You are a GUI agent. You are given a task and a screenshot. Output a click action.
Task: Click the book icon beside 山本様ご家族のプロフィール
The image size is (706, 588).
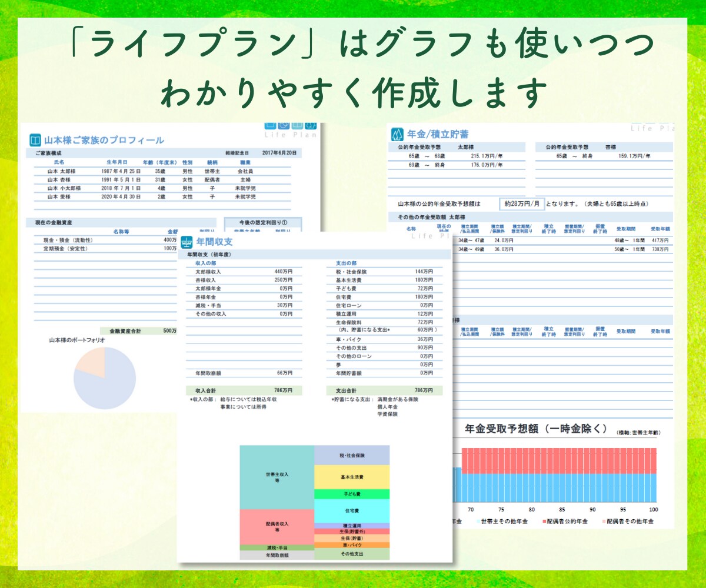35,140
